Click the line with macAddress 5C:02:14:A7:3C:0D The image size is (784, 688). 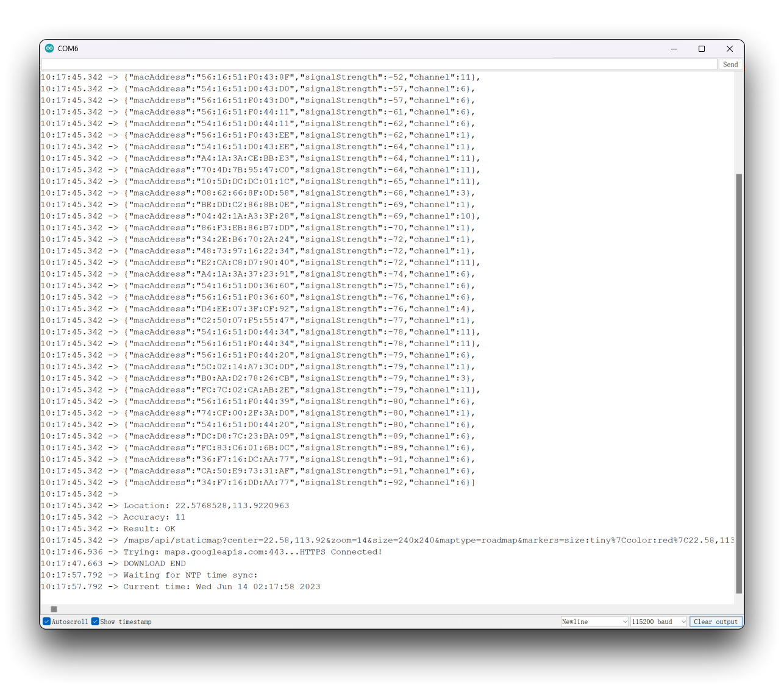click(258, 367)
